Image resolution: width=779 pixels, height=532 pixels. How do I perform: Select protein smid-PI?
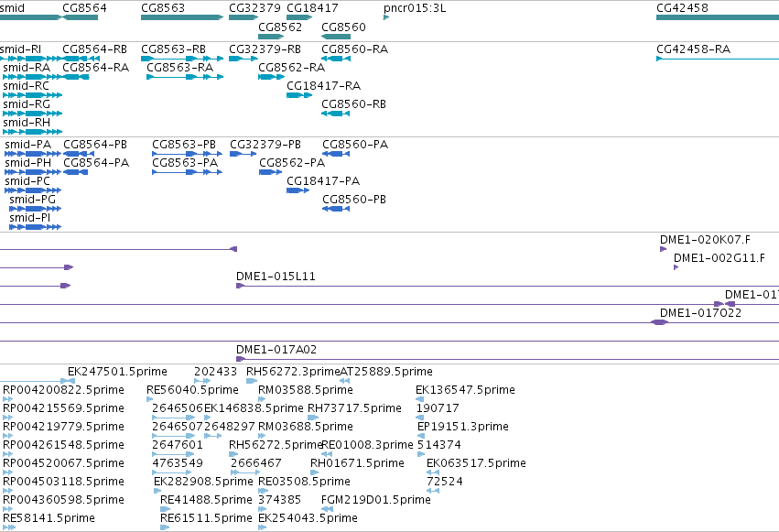click(30, 218)
